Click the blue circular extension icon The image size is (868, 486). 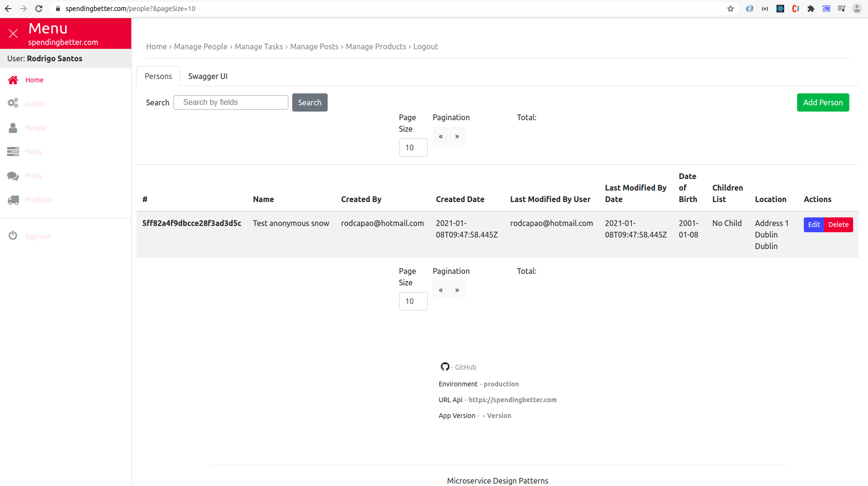point(750,9)
